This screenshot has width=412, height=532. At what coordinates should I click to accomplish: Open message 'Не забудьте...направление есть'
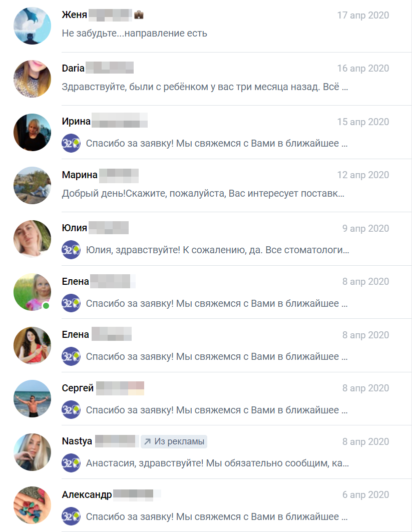pyautogui.click(x=134, y=33)
